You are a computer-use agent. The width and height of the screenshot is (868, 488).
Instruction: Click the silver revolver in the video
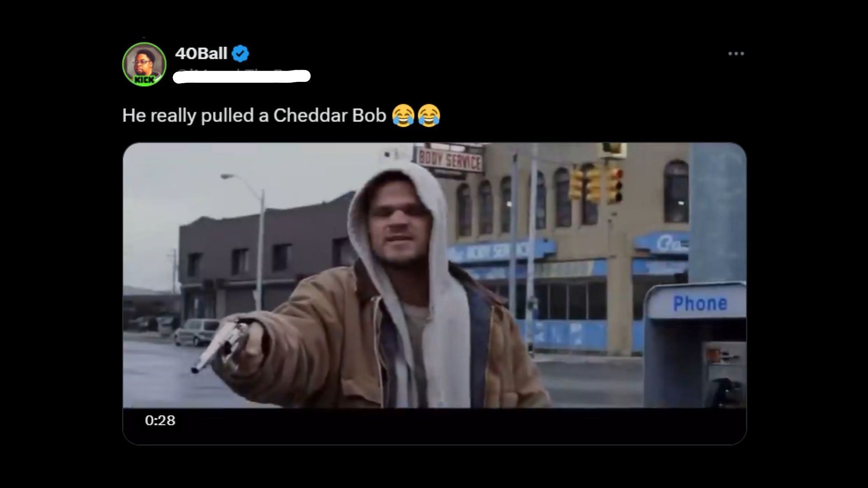(x=218, y=346)
